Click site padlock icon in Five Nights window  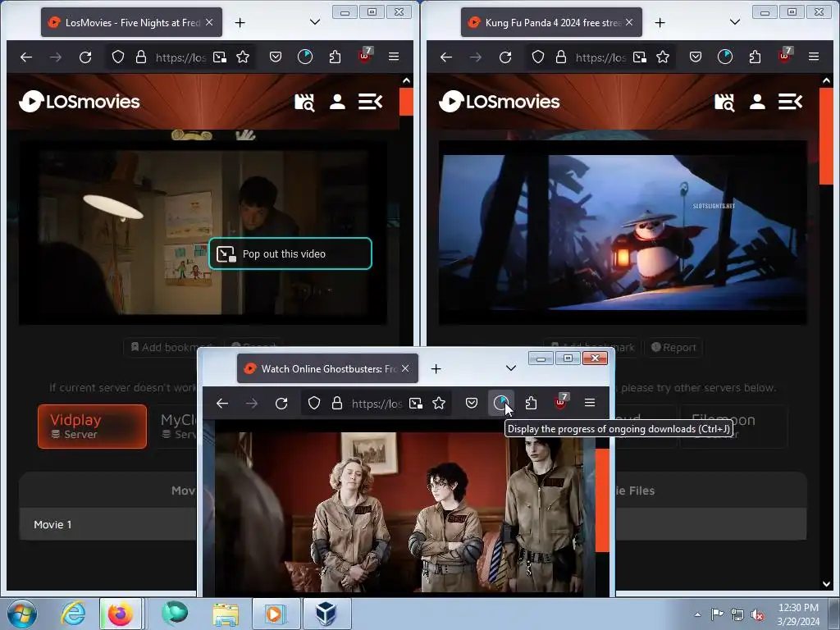[x=141, y=57]
